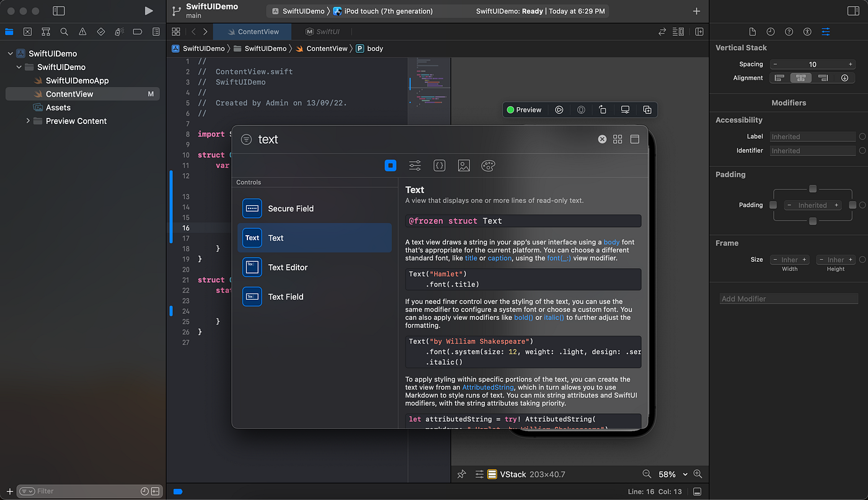Open the Snippets braces category in library
This screenshot has width=868, height=500.
click(x=439, y=165)
